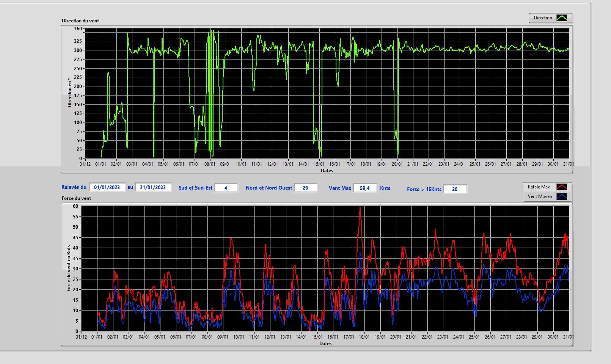Click the 'Direction du vent' chart title
This screenshot has width=611, height=364.
click(x=80, y=21)
